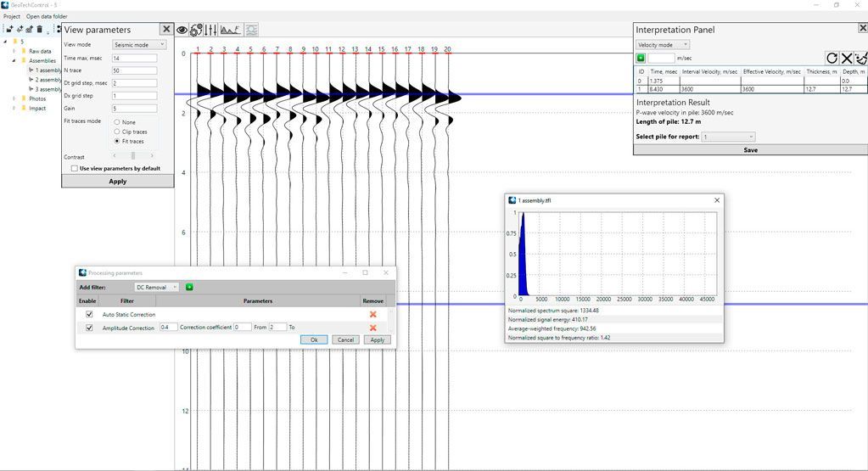Disable the Amplitude Correction filter checkbox
Image resolution: width=868 pixels, height=471 pixels.
tap(89, 328)
